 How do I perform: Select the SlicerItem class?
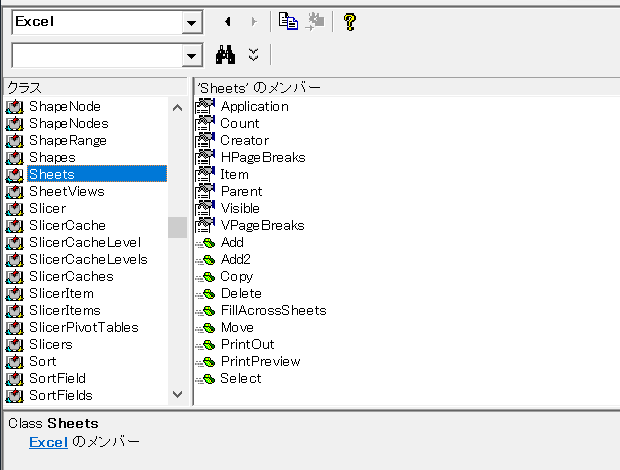pos(61,293)
